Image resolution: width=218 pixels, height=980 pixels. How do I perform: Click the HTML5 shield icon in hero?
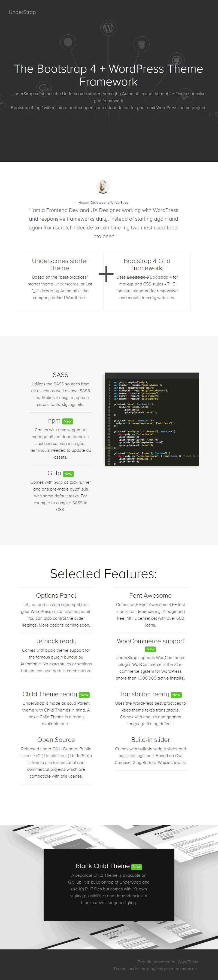click(141, 45)
